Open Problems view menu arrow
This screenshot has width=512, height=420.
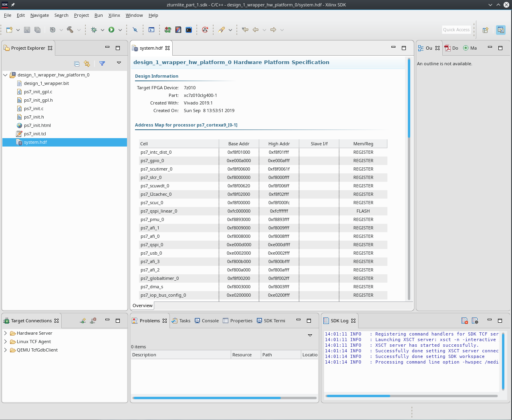point(310,335)
